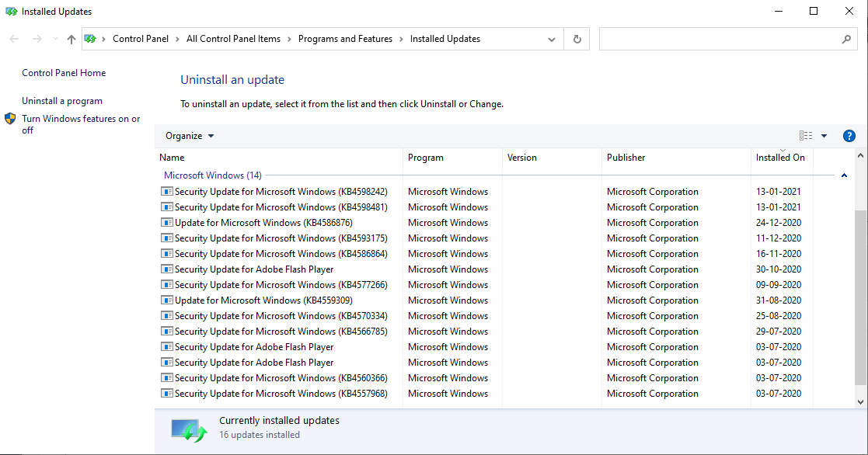Expand the chevron after Control Panel breadcrumb
The image size is (868, 455).
pos(178,39)
